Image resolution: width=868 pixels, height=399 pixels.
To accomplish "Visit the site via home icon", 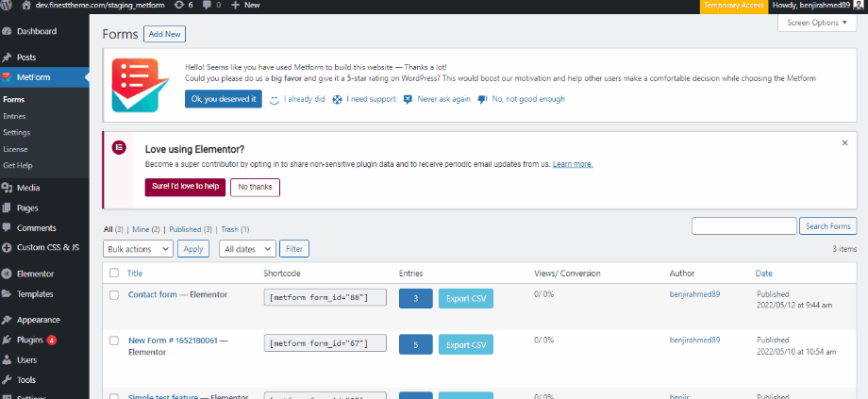I will (26, 5).
